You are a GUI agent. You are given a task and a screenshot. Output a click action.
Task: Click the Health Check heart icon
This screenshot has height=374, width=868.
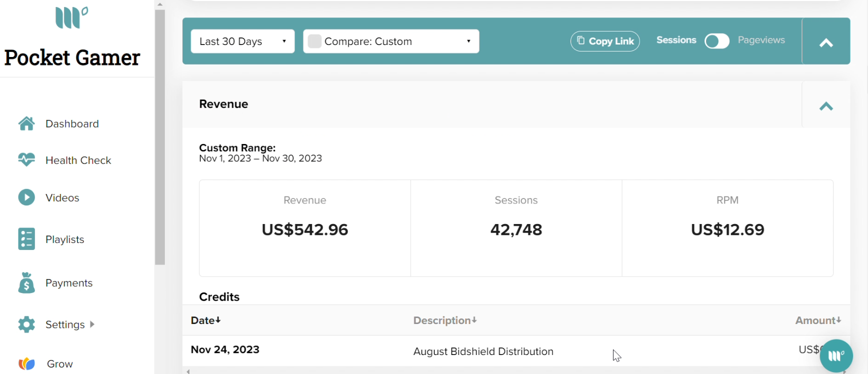[26, 160]
